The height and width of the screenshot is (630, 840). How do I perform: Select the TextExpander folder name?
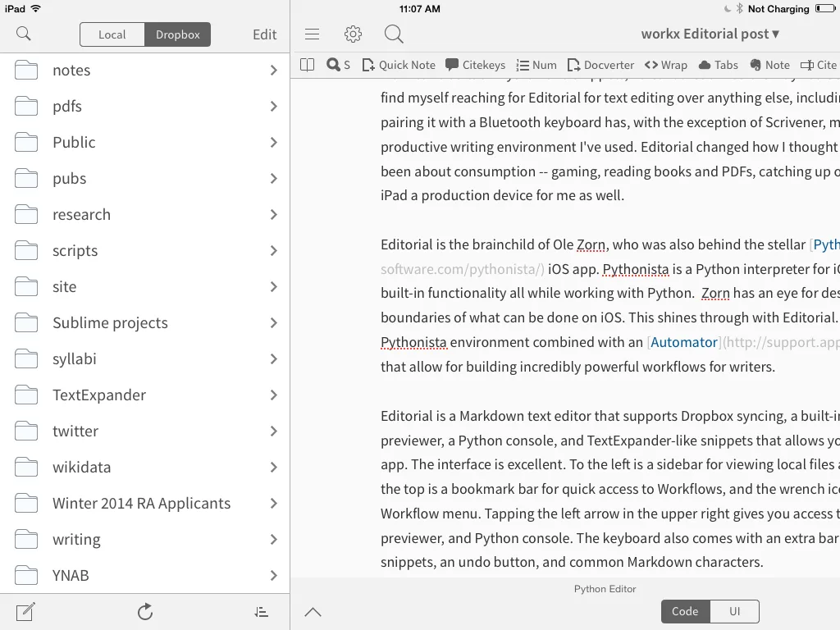99,395
